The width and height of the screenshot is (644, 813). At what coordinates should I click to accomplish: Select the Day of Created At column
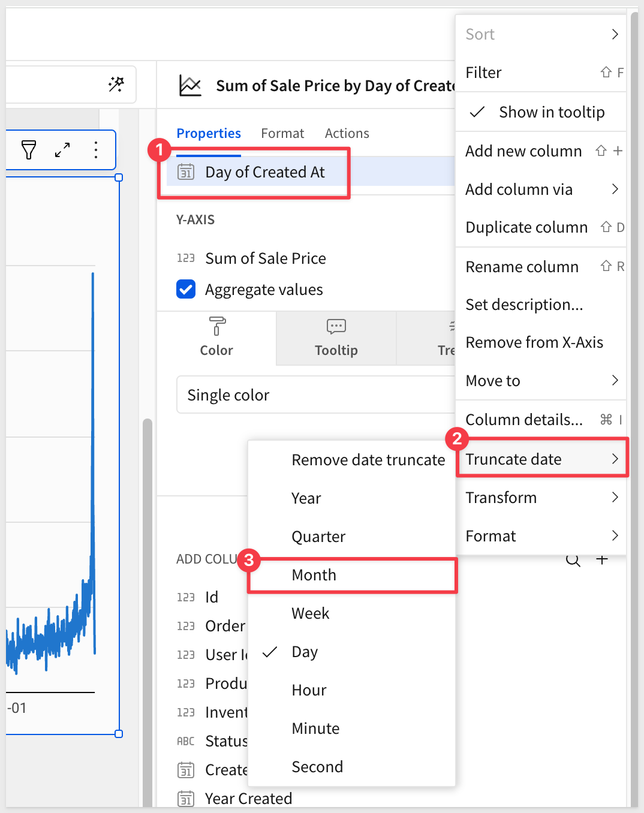[x=264, y=173]
